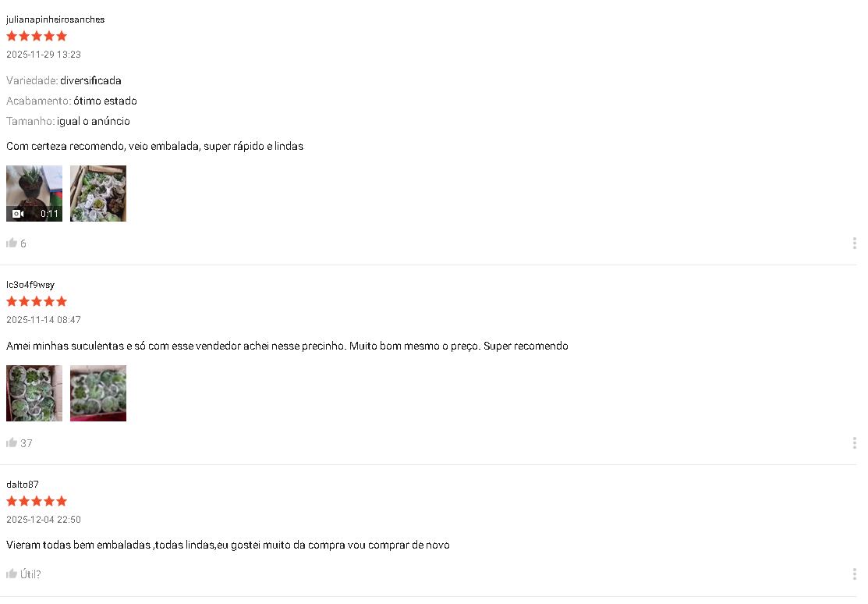Image resolution: width=868 pixels, height=604 pixels.
Task: Click the like count 6 to upvote
Action: (24, 243)
